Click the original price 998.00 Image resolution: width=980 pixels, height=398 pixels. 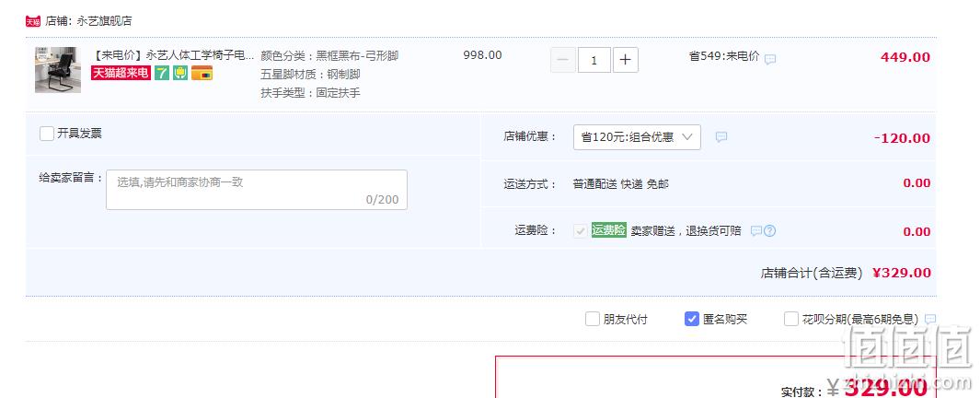coord(482,55)
